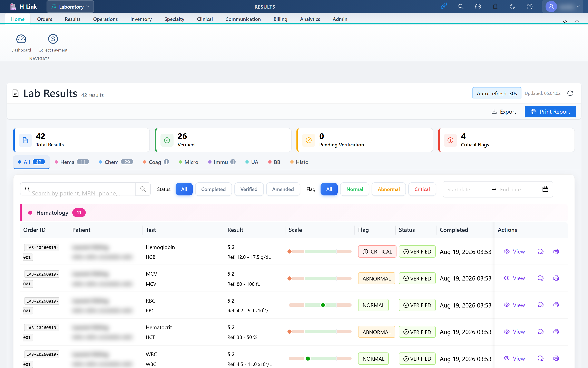588x368 pixels.
Task: Filter status by Amended
Action: [x=283, y=189]
